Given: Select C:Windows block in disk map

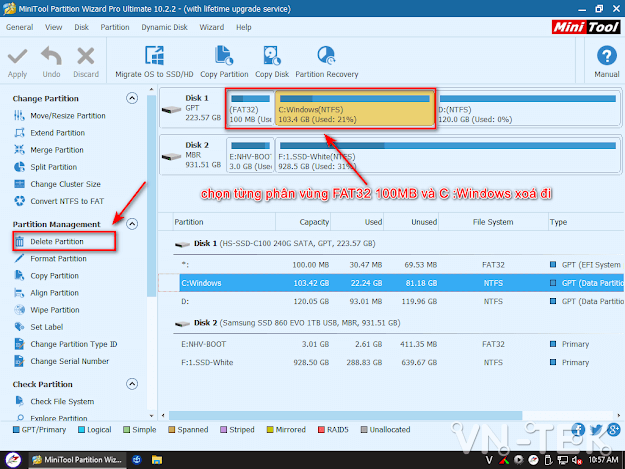Looking at the screenshot, I should [355, 108].
